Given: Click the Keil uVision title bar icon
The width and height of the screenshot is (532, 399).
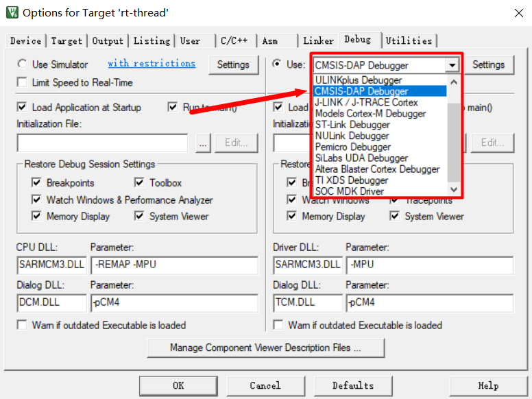Looking at the screenshot, I should 12,12.
